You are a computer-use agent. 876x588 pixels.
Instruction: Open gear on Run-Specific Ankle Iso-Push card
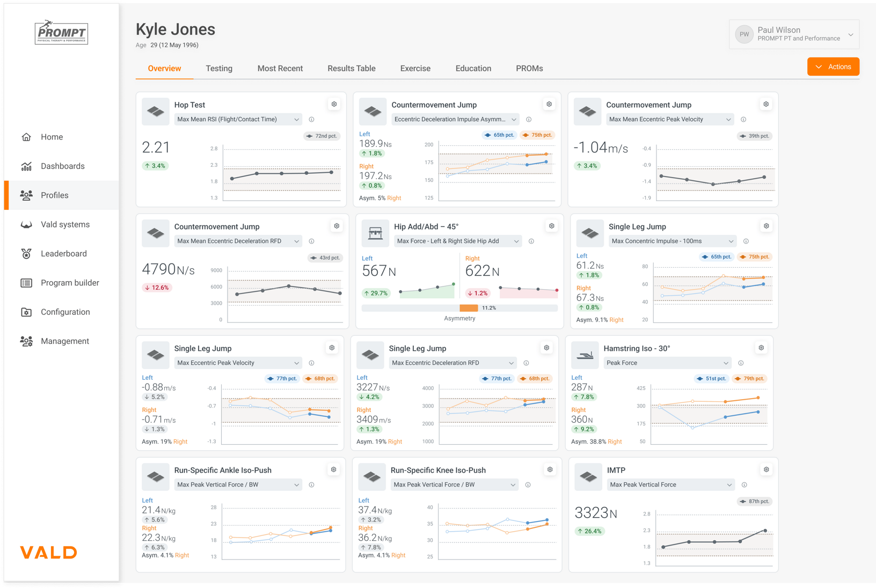pos(333,469)
